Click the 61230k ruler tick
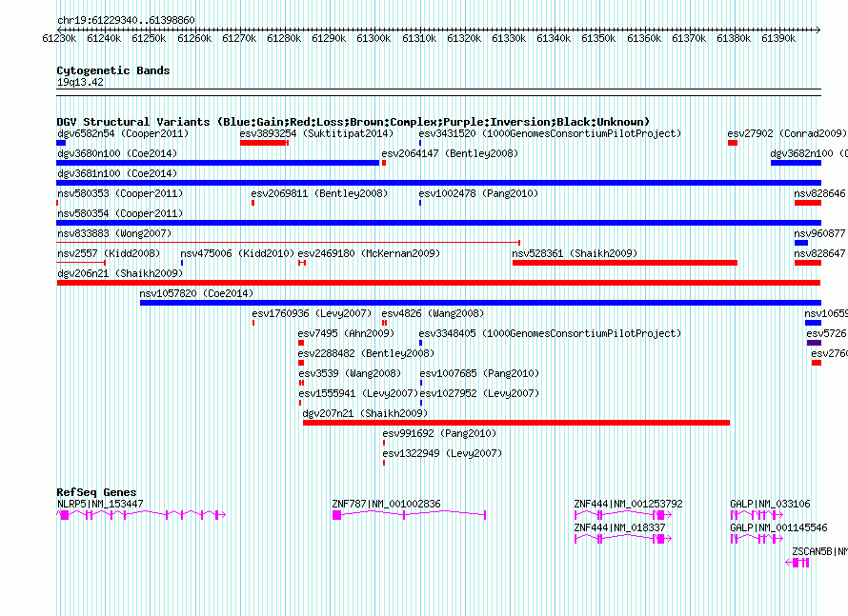The image size is (848, 616). click(x=59, y=38)
